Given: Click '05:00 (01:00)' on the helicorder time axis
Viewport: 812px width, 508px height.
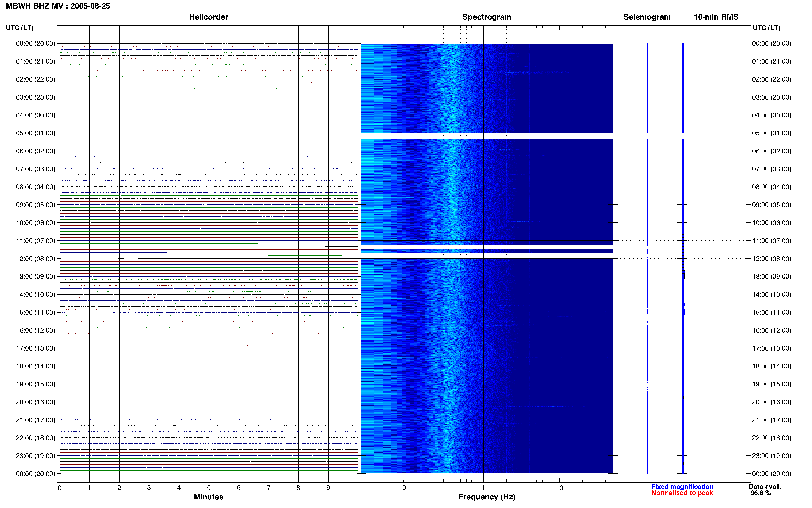Looking at the screenshot, I should [36, 133].
